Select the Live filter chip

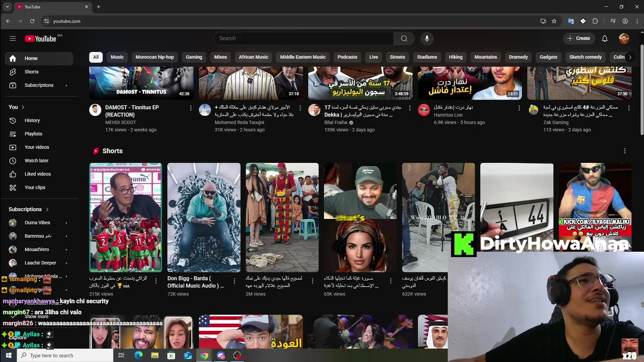click(x=373, y=57)
